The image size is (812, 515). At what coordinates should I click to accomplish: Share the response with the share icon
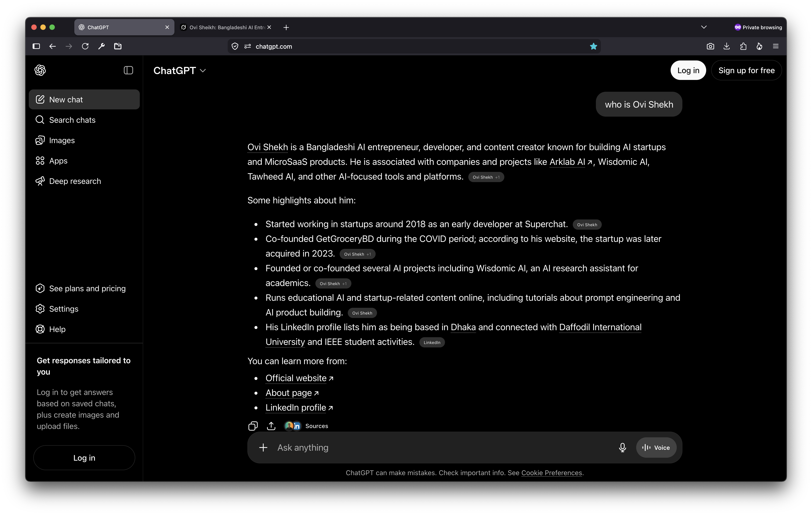[271, 426]
